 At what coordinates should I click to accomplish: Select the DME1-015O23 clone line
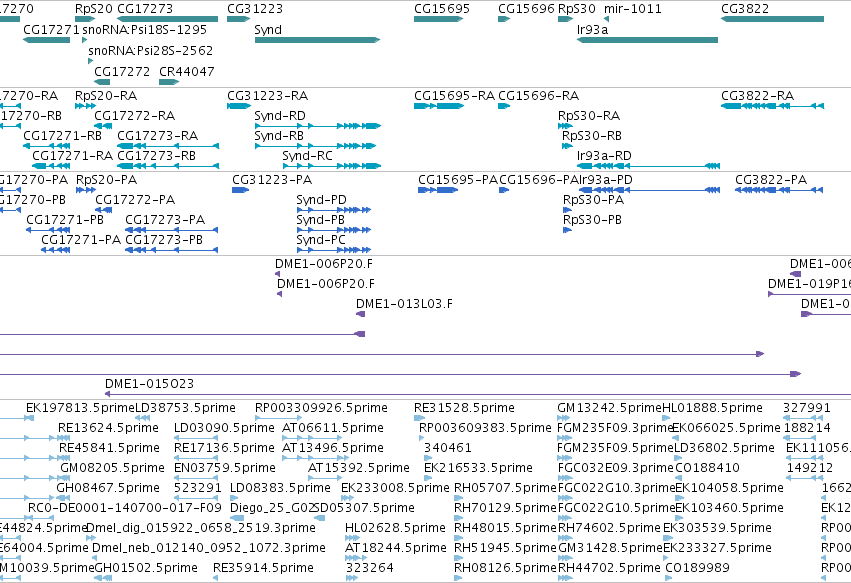click(x=478, y=394)
